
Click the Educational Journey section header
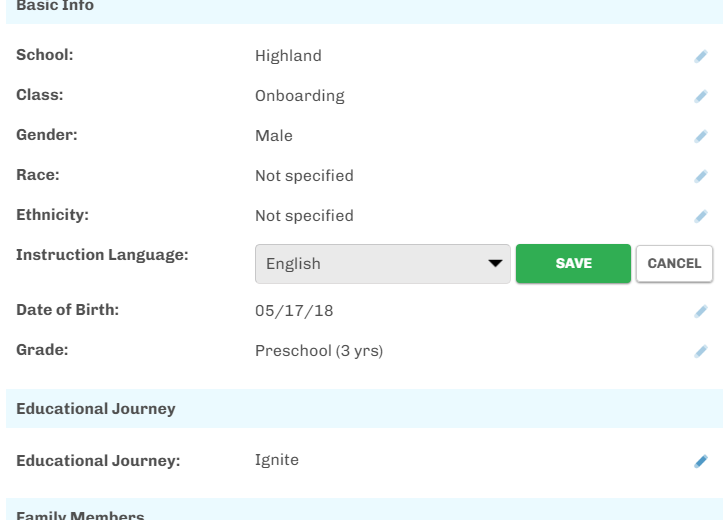[96, 408]
